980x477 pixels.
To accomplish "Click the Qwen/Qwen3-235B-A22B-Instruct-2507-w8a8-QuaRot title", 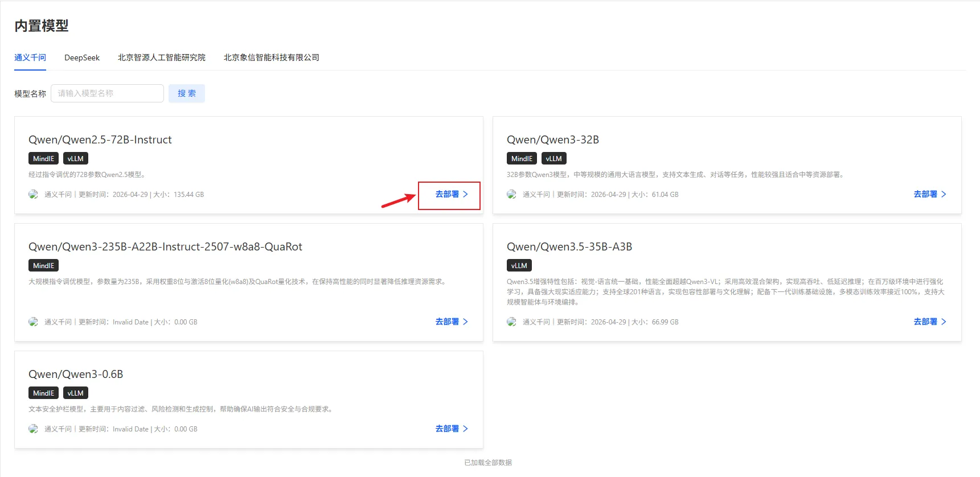I will [165, 247].
